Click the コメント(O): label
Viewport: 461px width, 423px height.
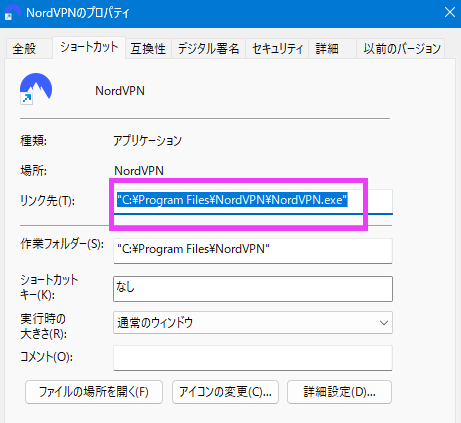point(46,357)
